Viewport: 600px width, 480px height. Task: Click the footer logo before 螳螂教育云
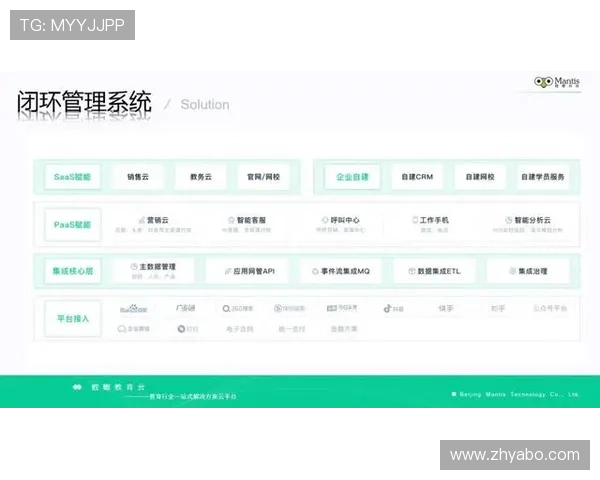(77, 387)
